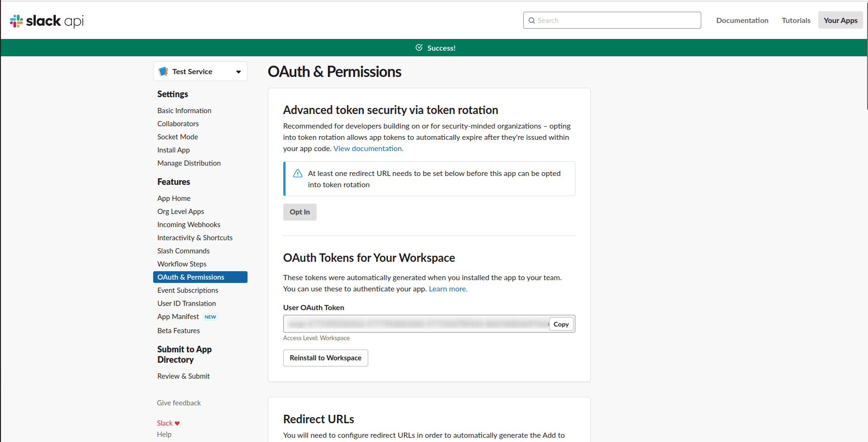Click the Test Service app icon
Image resolution: width=868 pixels, height=442 pixels.
[163, 71]
